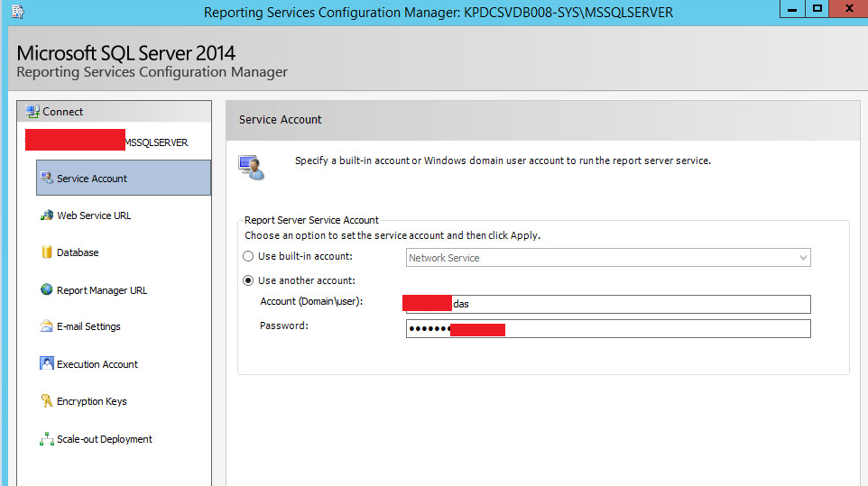This screenshot has height=486, width=868.
Task: Focus the Account (Domain\user) field
Action: tap(608, 304)
